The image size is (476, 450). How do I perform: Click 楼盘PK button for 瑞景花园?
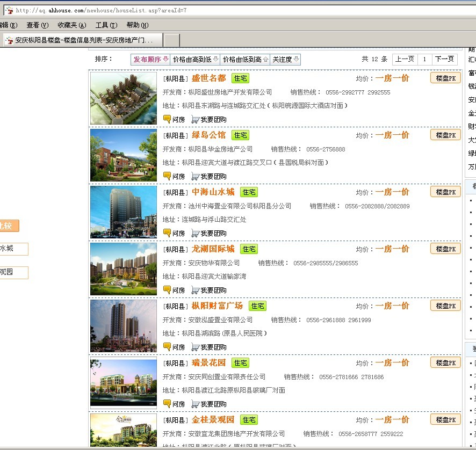(445, 362)
